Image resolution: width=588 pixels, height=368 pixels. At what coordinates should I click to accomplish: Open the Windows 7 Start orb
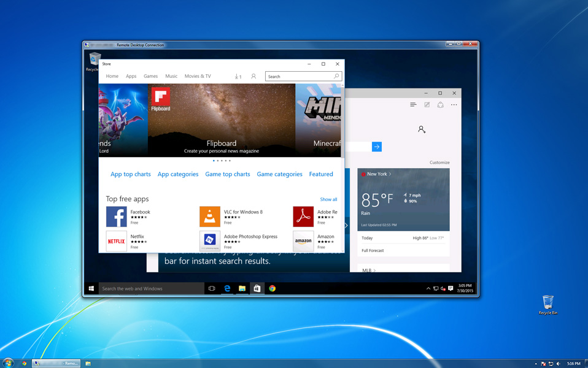(7, 363)
